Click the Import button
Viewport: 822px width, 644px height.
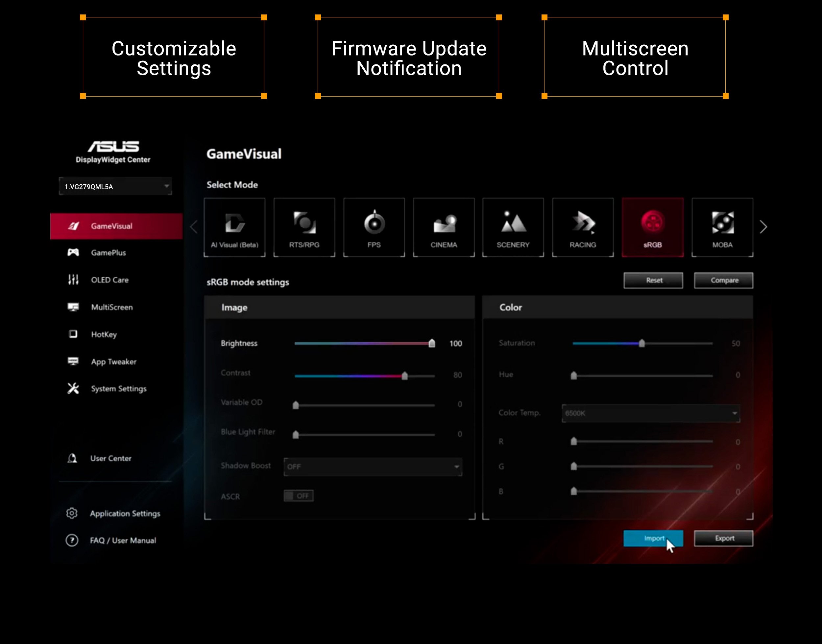point(653,539)
